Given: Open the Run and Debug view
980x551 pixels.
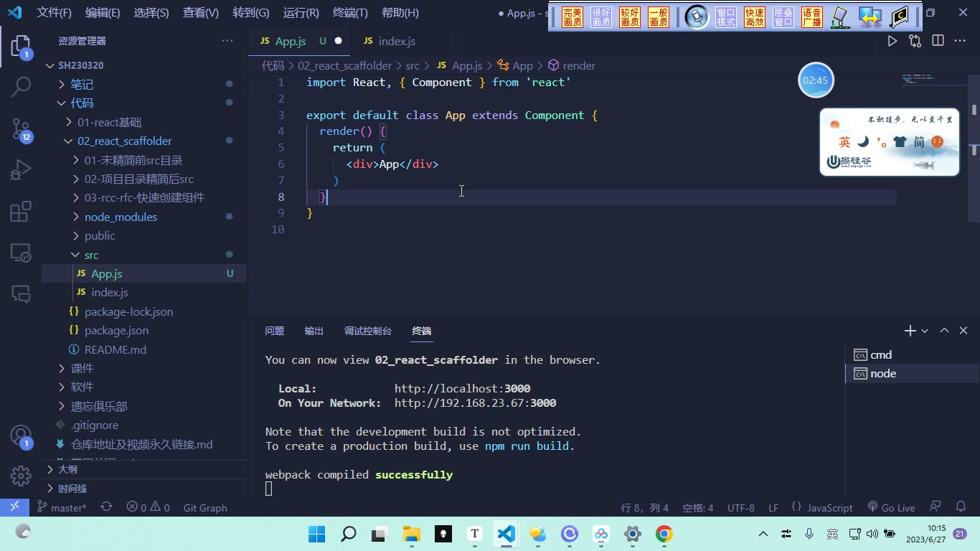Looking at the screenshot, I should 21,170.
